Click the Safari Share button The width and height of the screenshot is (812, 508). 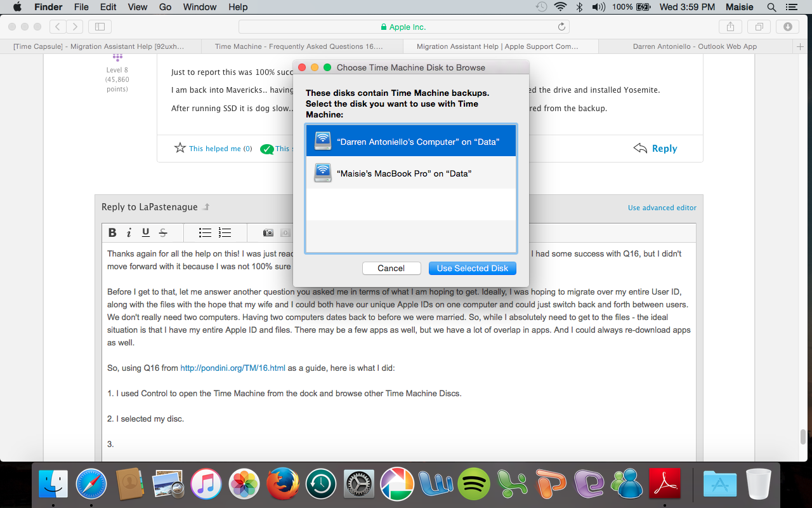pos(730,27)
